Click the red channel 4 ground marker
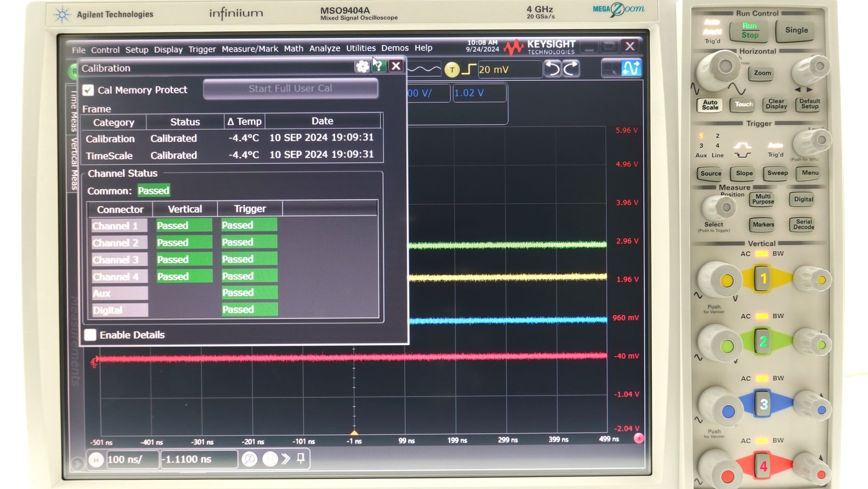 coord(94,362)
